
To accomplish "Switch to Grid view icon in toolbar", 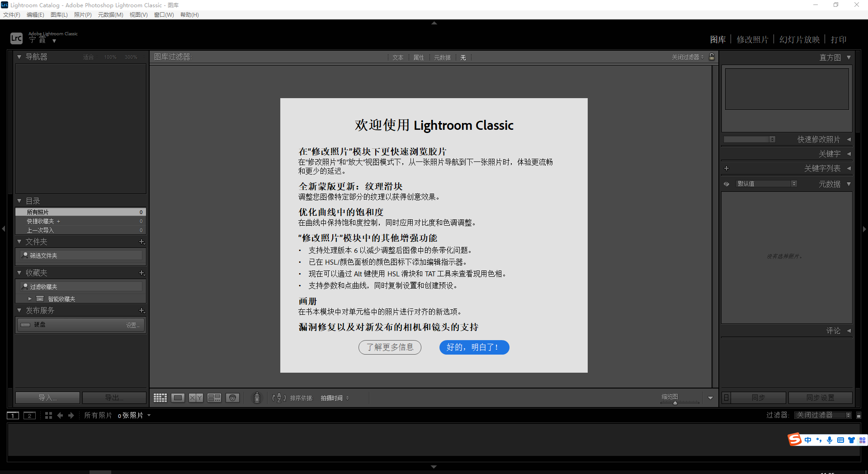I will (x=160, y=398).
